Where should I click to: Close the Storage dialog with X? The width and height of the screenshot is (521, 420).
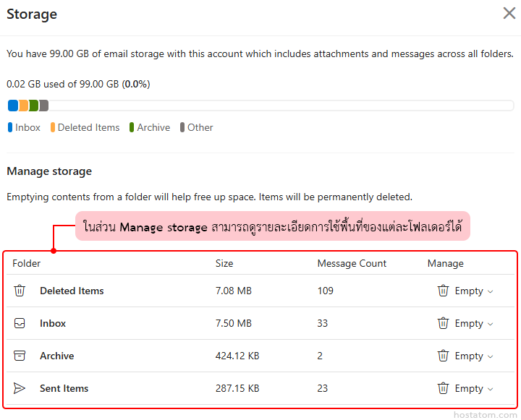(x=509, y=13)
